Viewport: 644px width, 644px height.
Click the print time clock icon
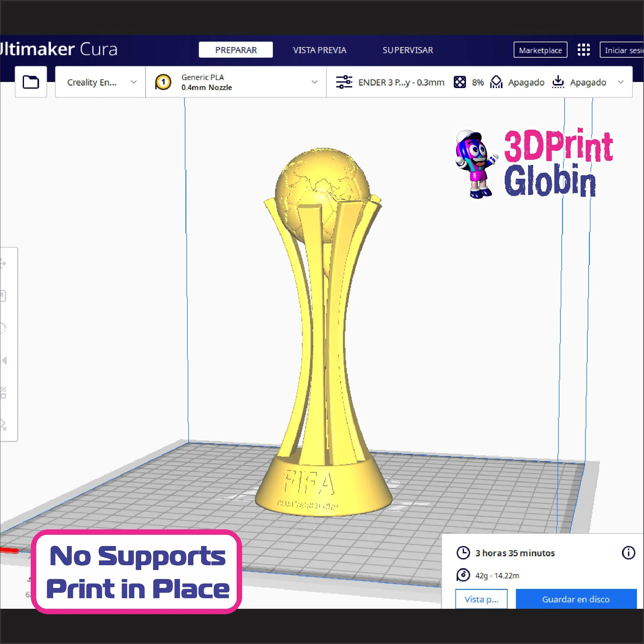[463, 553]
